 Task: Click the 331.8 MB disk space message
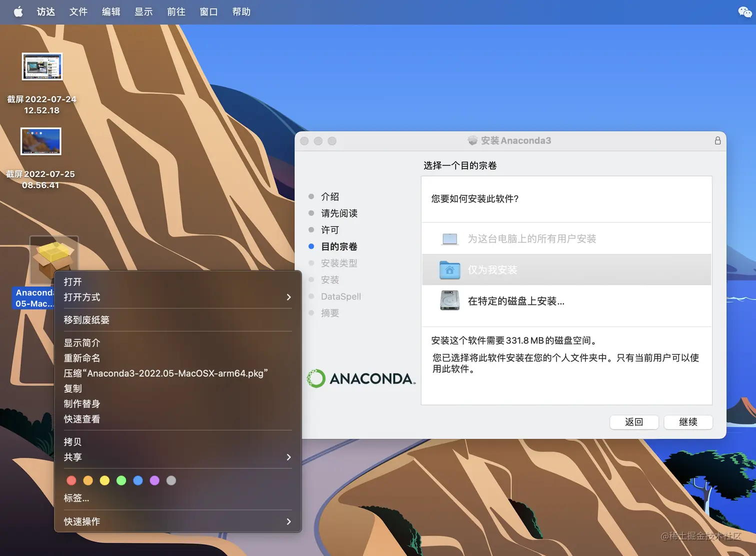coord(514,341)
